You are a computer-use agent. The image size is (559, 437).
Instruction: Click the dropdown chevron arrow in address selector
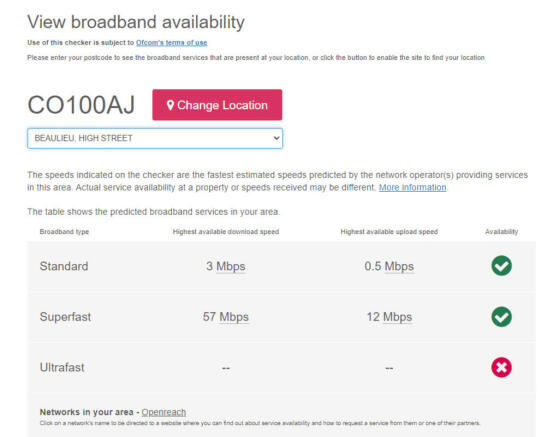tap(276, 138)
